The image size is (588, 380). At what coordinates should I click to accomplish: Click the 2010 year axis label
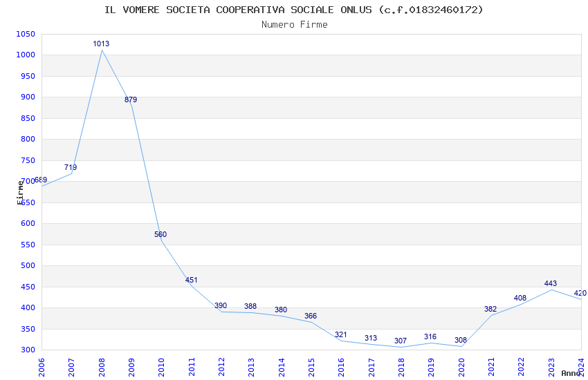162,368
